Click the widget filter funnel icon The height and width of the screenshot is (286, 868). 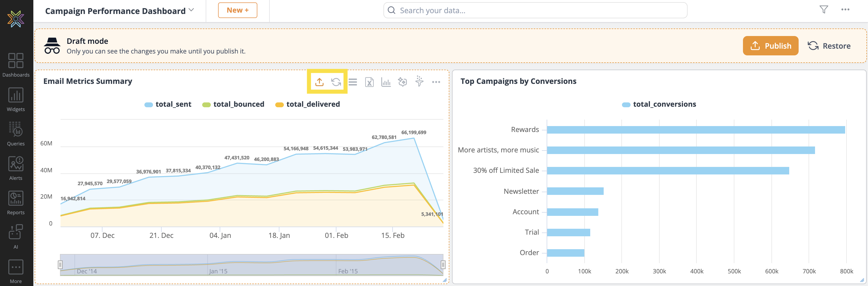(419, 82)
